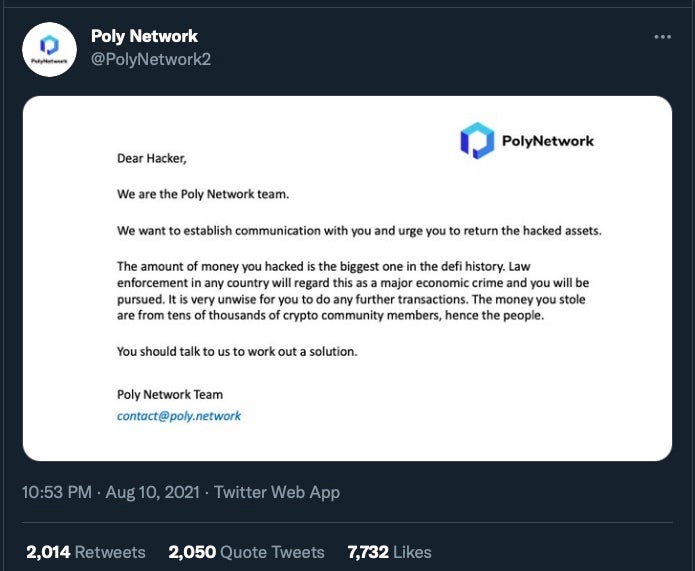View the 7,732 Likes list
Image resolution: width=695 pixels, height=571 pixels.
click(389, 552)
